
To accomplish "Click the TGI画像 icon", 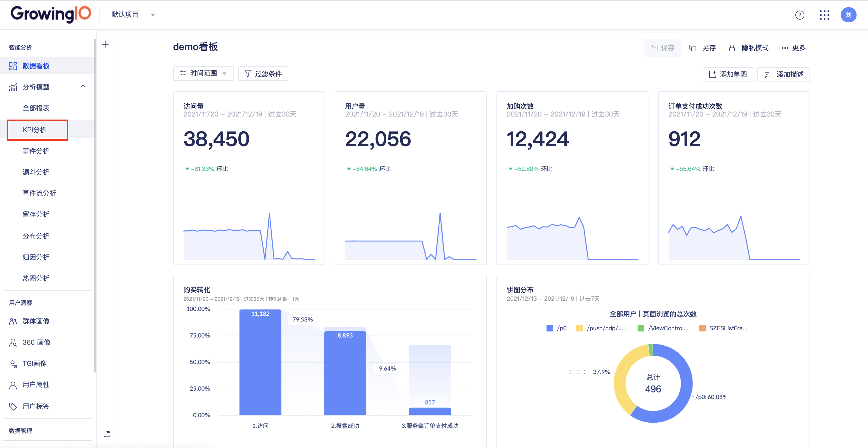I will pyautogui.click(x=13, y=364).
